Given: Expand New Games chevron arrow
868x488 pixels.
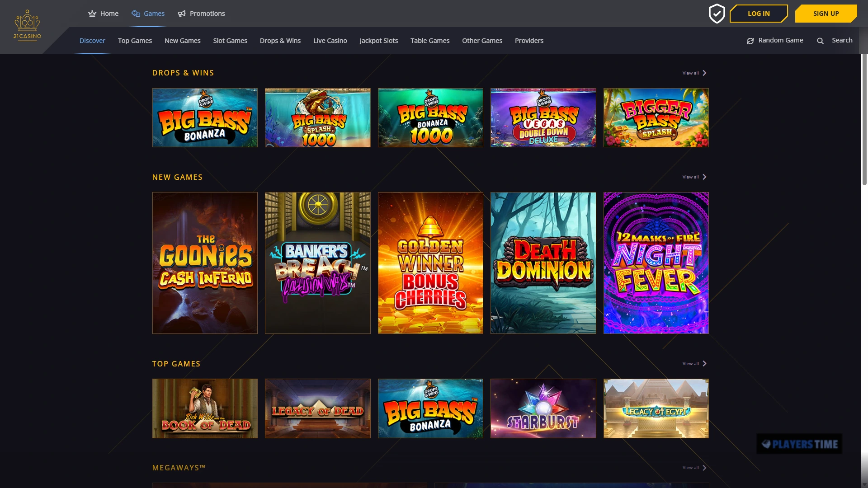Looking at the screenshot, I should 704,177.
